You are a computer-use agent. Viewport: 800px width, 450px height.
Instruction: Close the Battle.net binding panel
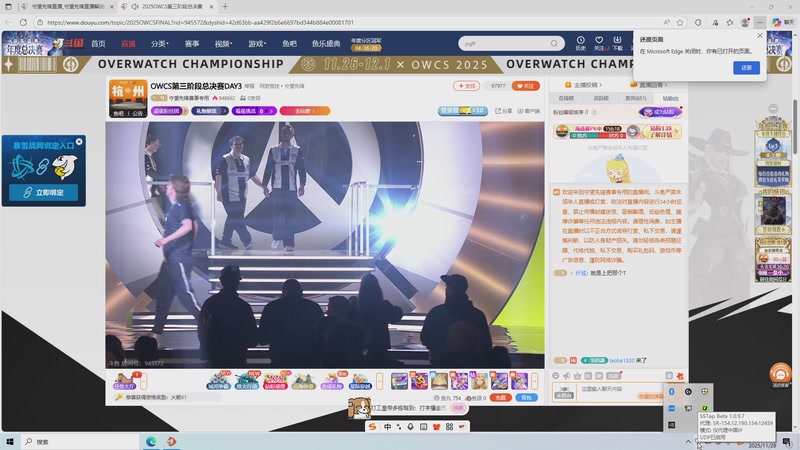(79, 141)
